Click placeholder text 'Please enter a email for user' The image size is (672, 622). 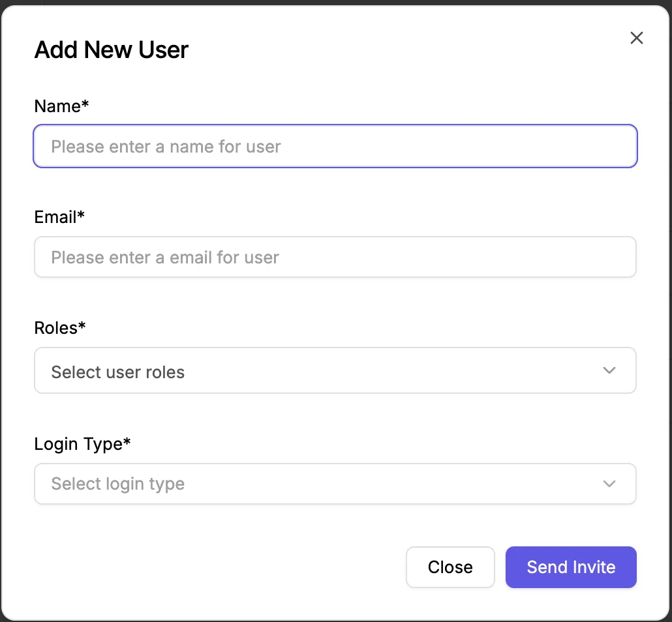pos(165,258)
